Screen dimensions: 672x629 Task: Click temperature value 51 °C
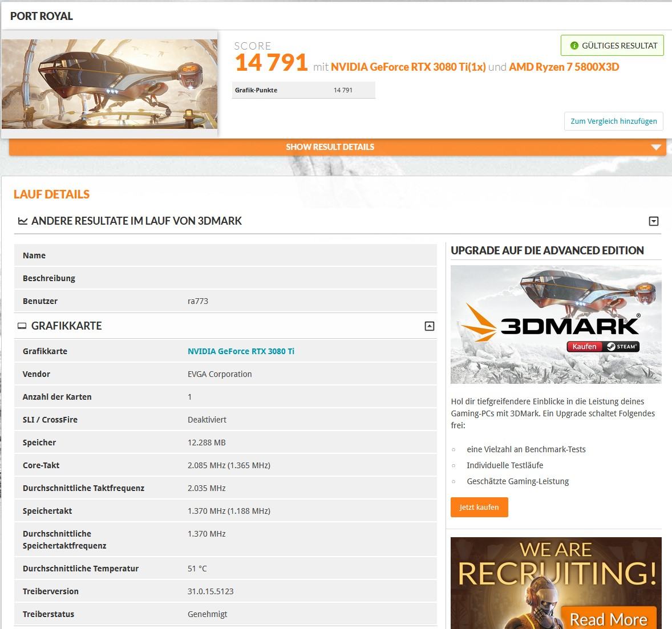pyautogui.click(x=197, y=569)
